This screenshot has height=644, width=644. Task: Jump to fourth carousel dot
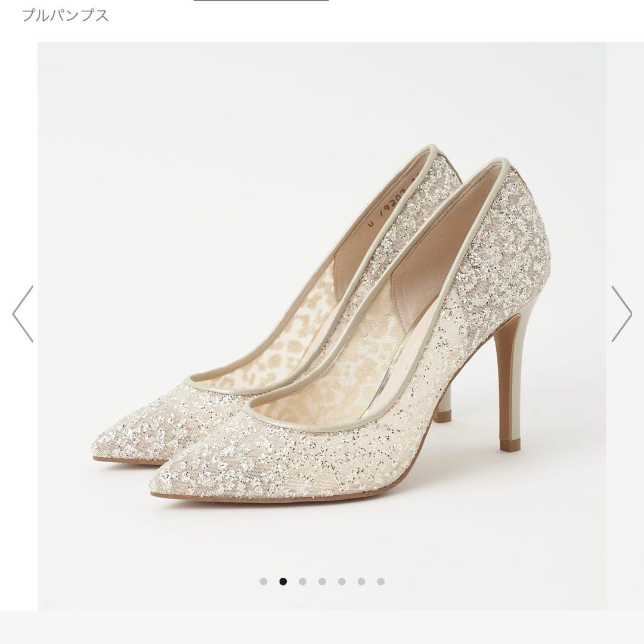click(323, 581)
